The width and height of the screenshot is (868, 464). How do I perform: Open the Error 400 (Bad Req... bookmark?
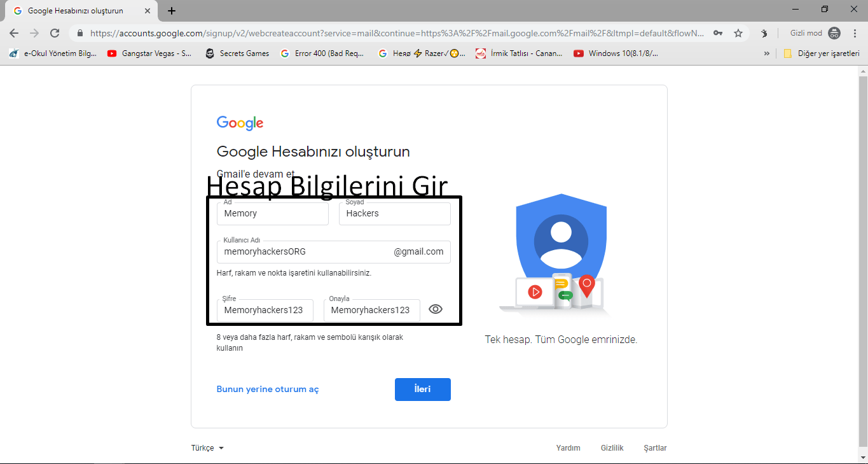322,53
